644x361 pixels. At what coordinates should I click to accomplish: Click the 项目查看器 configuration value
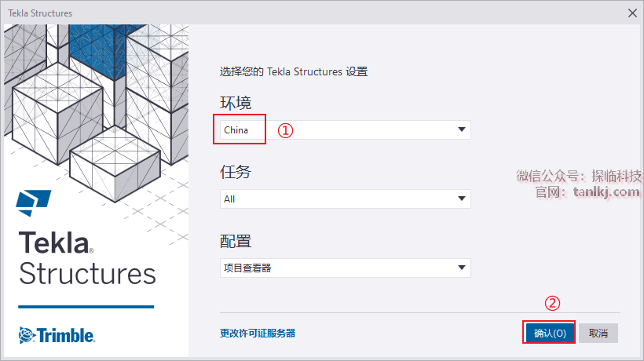[245, 268]
